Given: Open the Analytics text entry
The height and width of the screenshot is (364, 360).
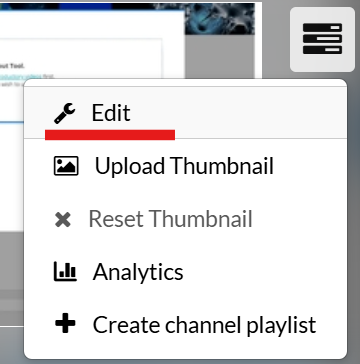Looking at the screenshot, I should [138, 272].
